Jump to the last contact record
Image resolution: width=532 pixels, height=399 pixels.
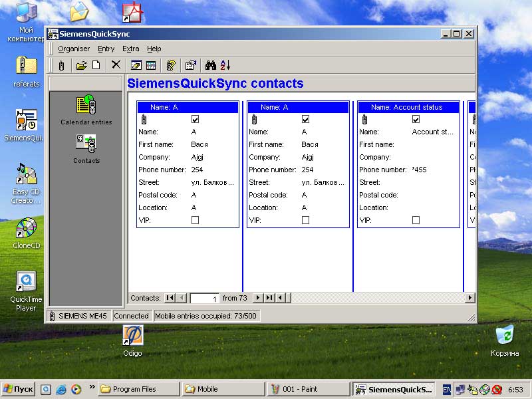[x=269, y=298]
